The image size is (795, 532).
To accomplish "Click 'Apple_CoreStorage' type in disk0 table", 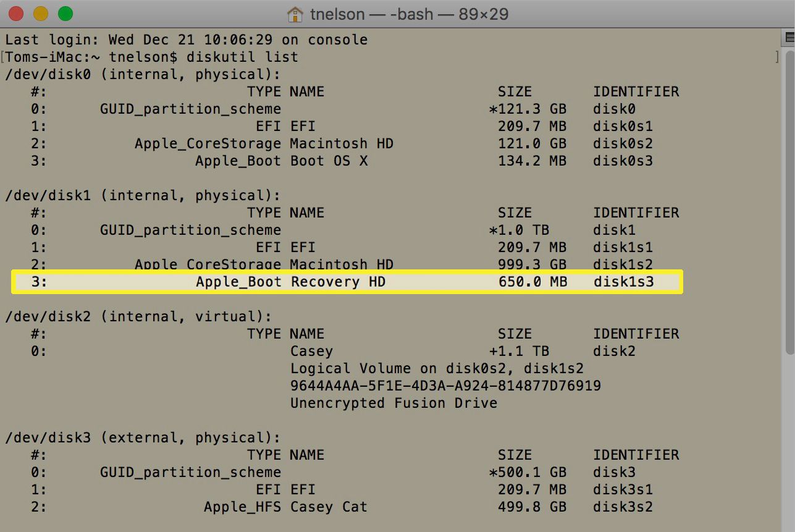I will (208, 144).
